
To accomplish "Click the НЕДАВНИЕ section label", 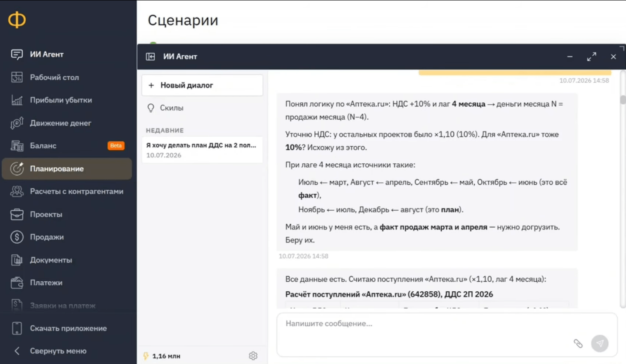I will pyautogui.click(x=165, y=131).
